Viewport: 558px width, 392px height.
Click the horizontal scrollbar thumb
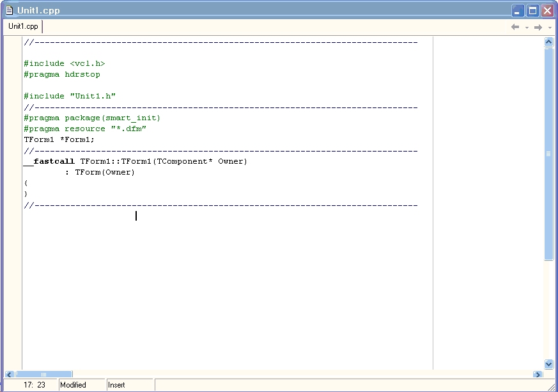pos(43,374)
